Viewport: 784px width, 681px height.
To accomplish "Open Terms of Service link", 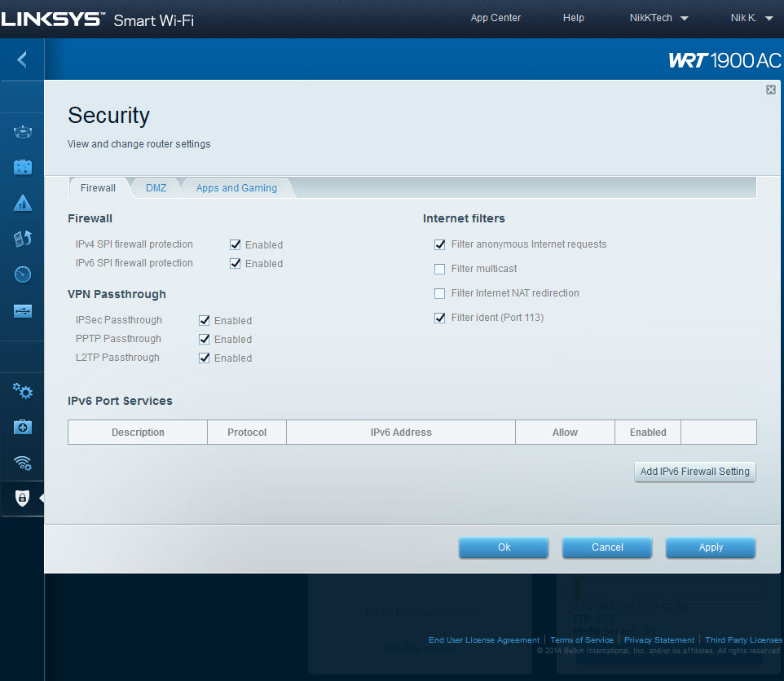I will 582,640.
